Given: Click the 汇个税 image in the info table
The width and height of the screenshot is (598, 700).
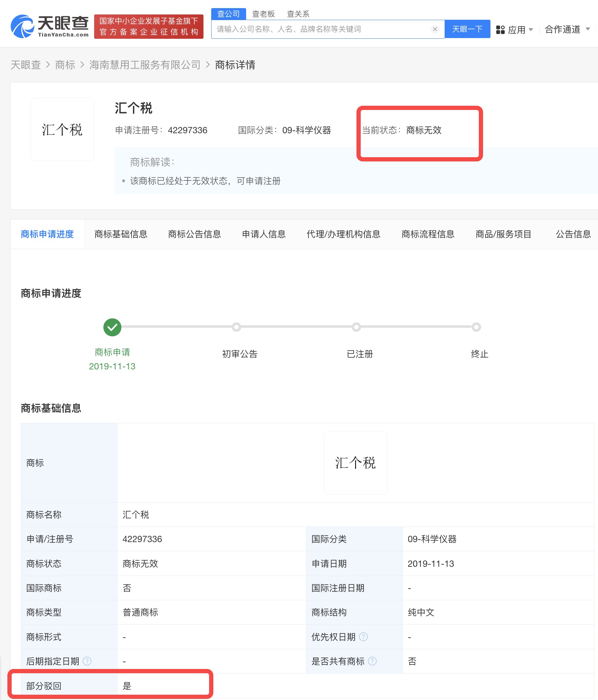Looking at the screenshot, I should click(x=356, y=463).
